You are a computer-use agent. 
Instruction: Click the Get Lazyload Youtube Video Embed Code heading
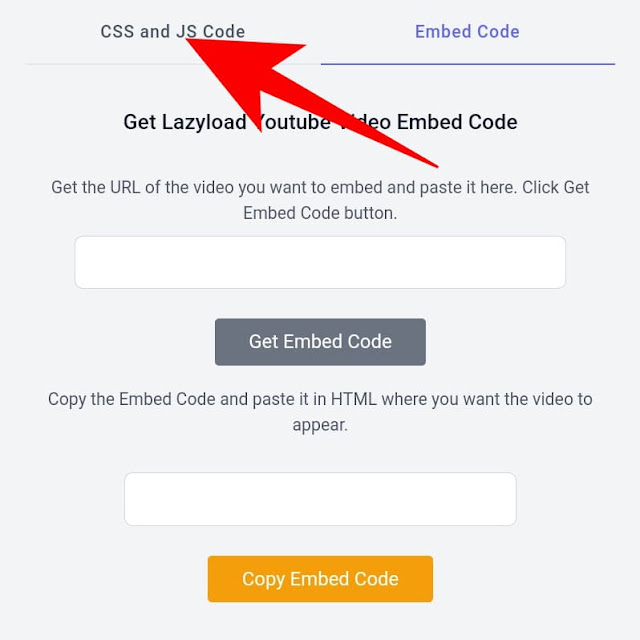320,122
